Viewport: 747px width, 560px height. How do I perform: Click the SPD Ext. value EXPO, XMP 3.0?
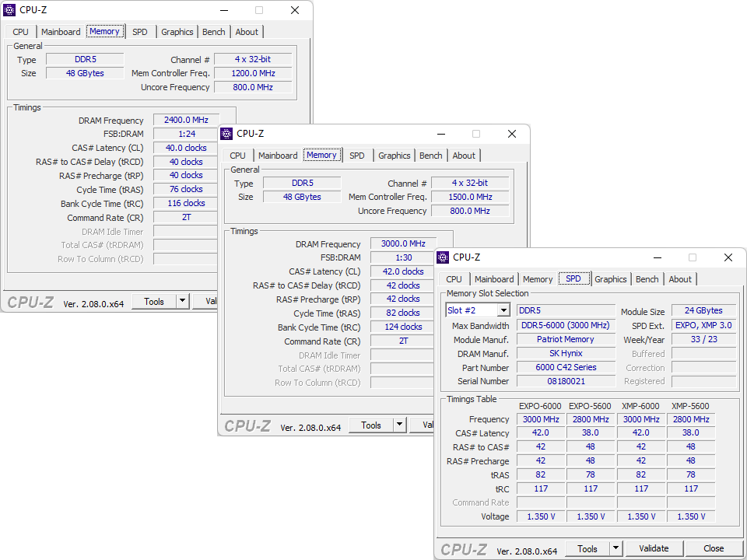703,325
